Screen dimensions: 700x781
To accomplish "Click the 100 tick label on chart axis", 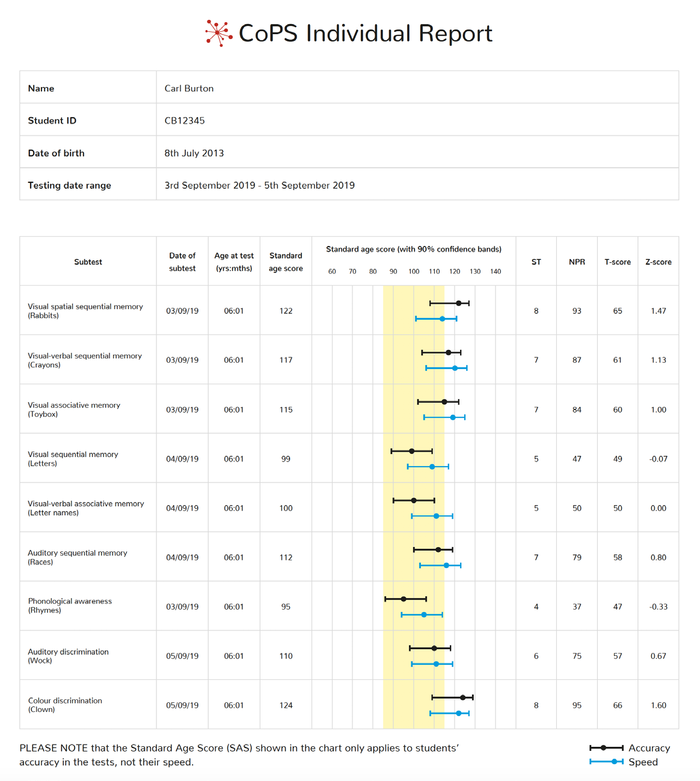I will click(x=414, y=272).
